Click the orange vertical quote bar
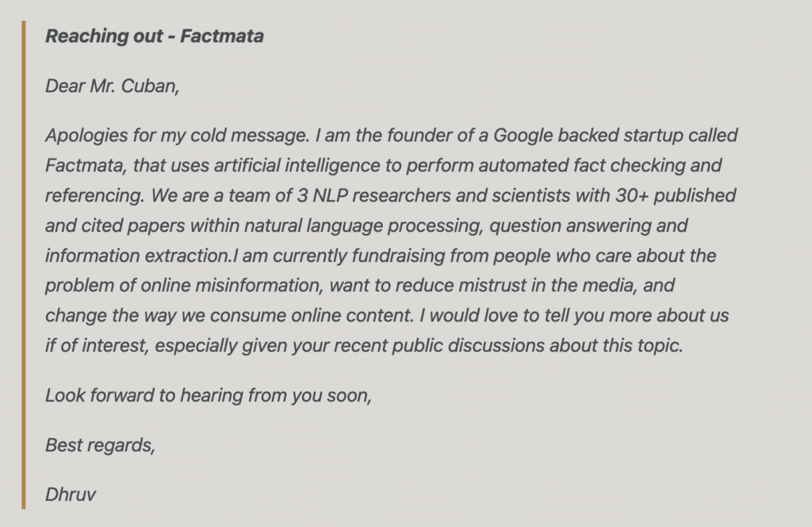The image size is (812, 527). pos(23,265)
